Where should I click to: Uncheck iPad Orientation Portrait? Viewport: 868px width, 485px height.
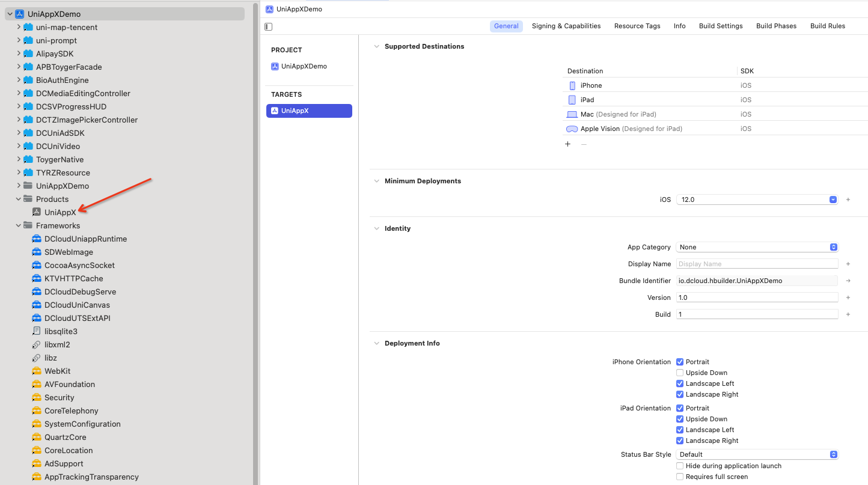pos(680,408)
